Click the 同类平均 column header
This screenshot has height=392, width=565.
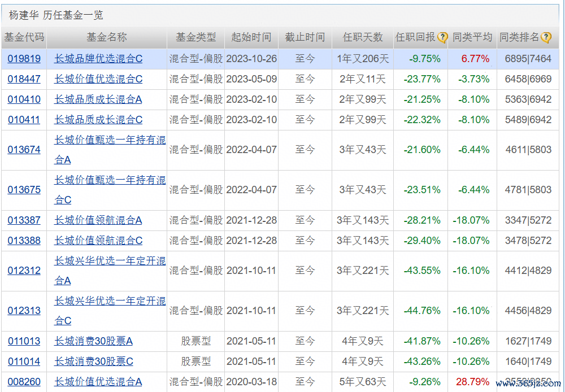(x=472, y=37)
